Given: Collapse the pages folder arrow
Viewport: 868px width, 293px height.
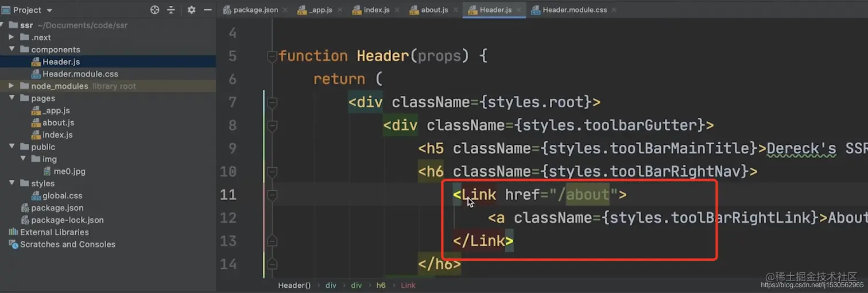Looking at the screenshot, I should (11, 98).
